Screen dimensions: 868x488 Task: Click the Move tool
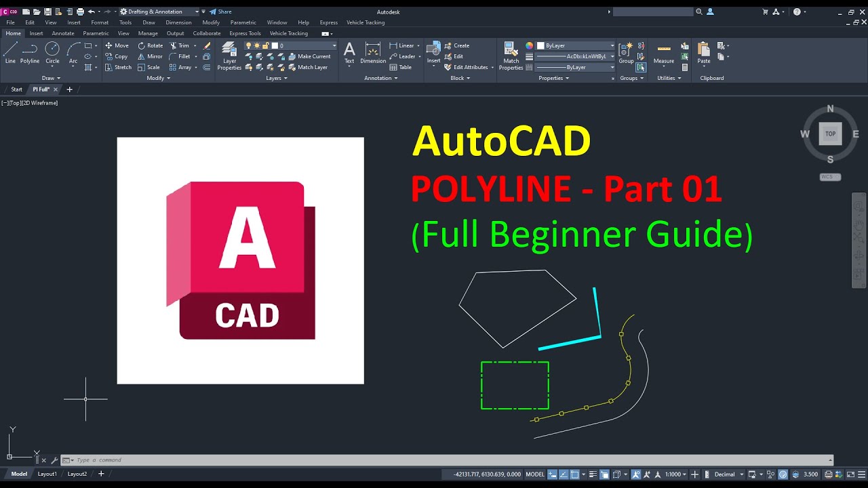point(117,45)
